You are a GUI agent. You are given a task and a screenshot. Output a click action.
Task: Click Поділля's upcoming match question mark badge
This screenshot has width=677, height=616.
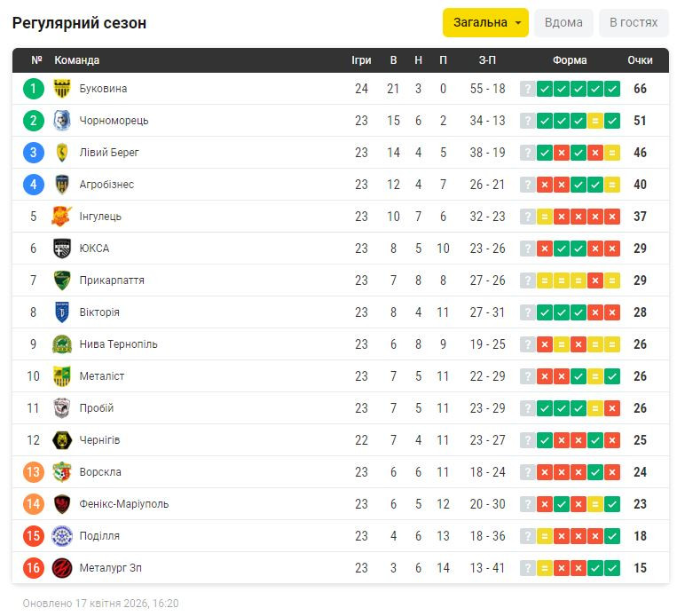point(528,536)
